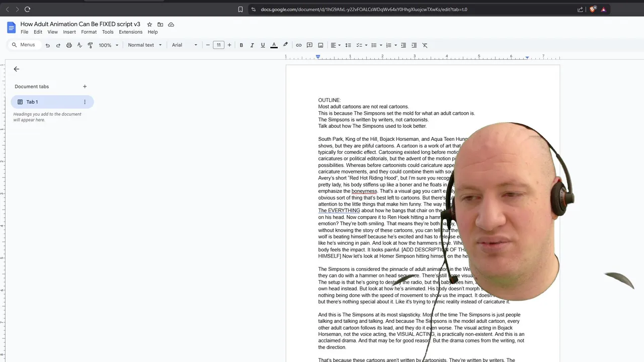644x362 pixels.
Task: Insert a numbered list
Action: coord(388,45)
